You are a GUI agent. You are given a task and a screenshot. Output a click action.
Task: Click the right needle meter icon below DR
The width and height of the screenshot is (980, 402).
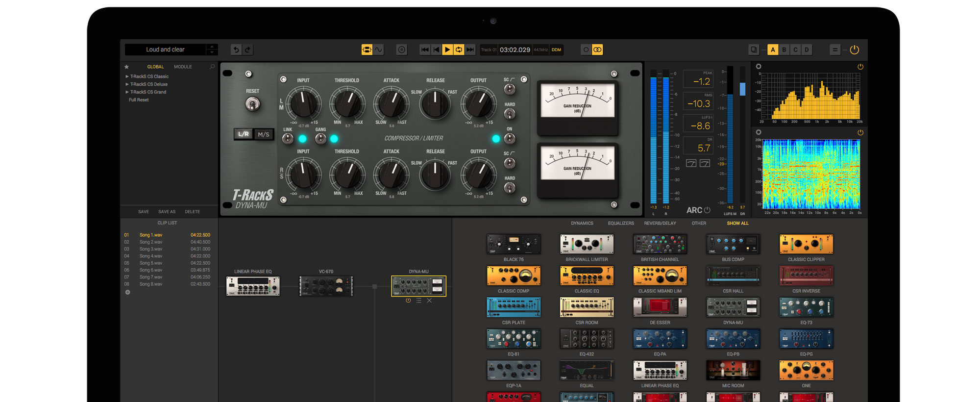(x=705, y=163)
